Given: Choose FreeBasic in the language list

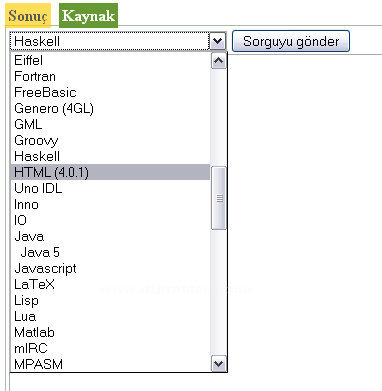Looking at the screenshot, I should pos(110,92).
